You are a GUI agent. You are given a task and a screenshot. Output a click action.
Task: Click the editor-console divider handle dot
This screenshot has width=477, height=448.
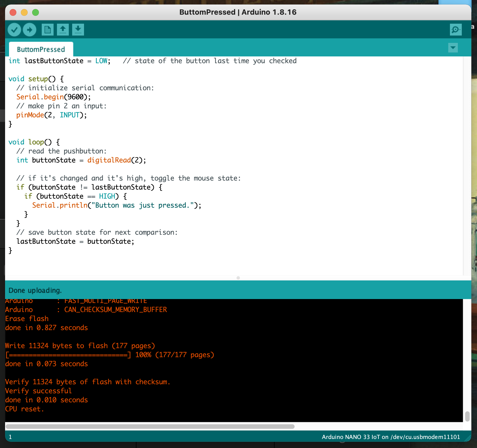[x=238, y=278]
